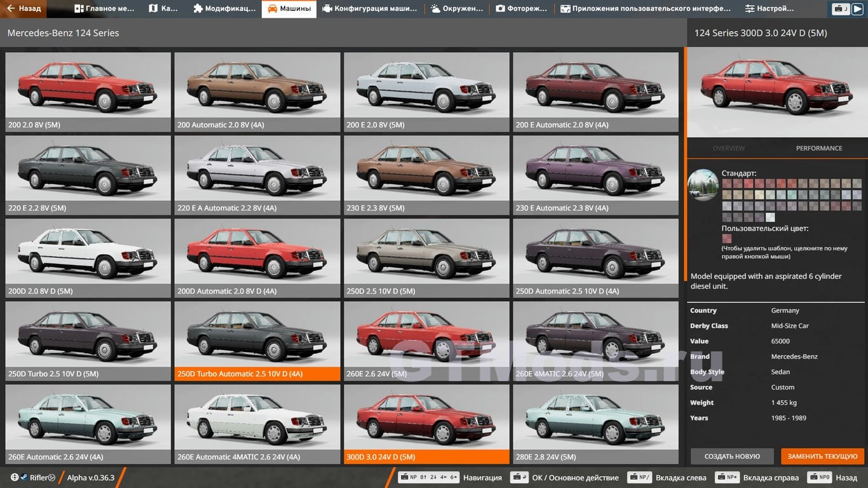This screenshot has height=488, width=868.
Task: Select the 260E 4MATIC 2.6 24V (5M) car
Action: 595,341
